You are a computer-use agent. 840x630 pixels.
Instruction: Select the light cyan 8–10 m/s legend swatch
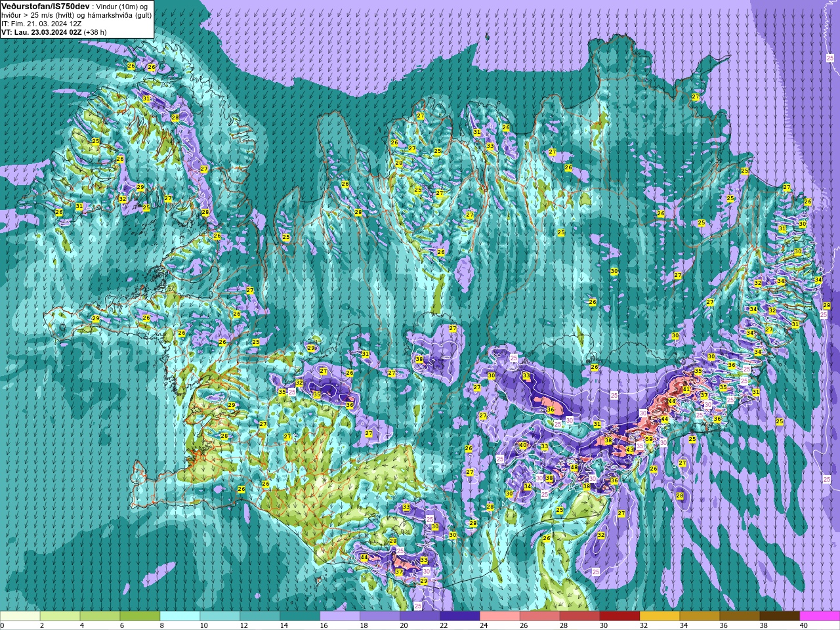pyautogui.click(x=180, y=616)
